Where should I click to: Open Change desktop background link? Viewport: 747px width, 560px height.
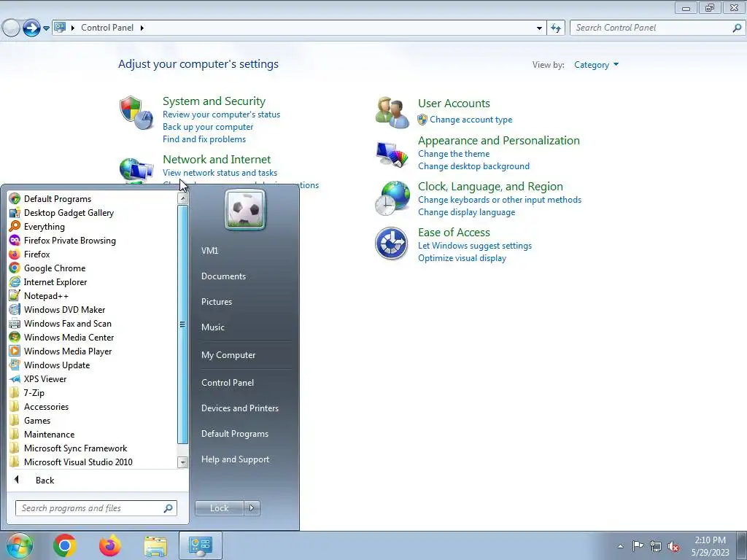tap(473, 166)
